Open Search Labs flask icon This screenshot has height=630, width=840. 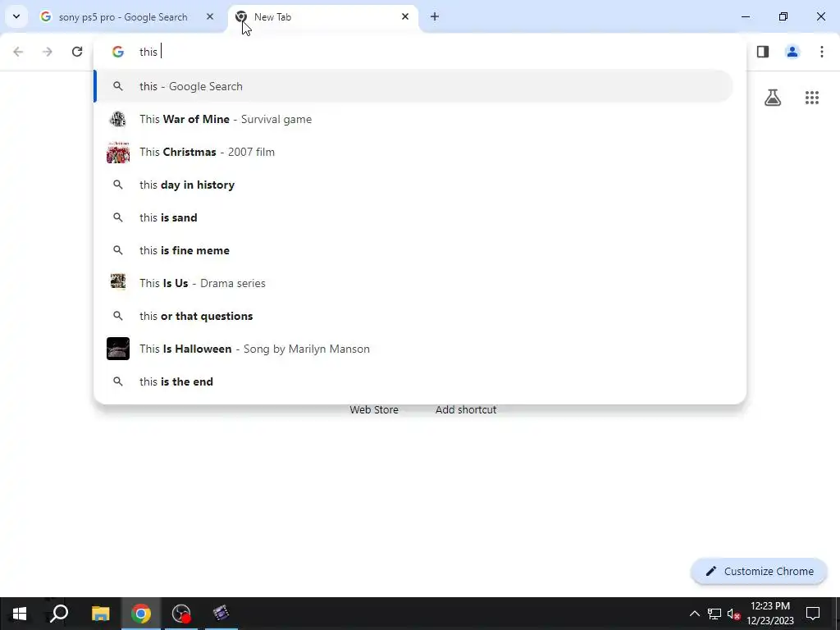coord(773,98)
